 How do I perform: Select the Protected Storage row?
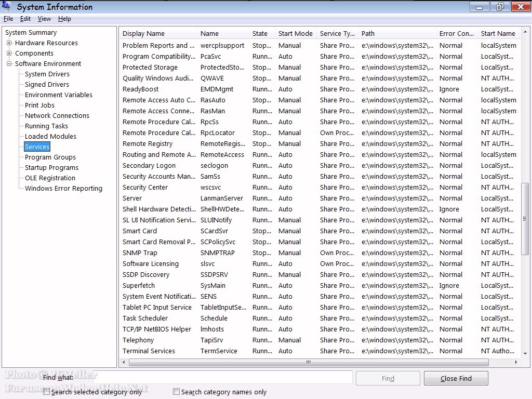click(x=320, y=68)
